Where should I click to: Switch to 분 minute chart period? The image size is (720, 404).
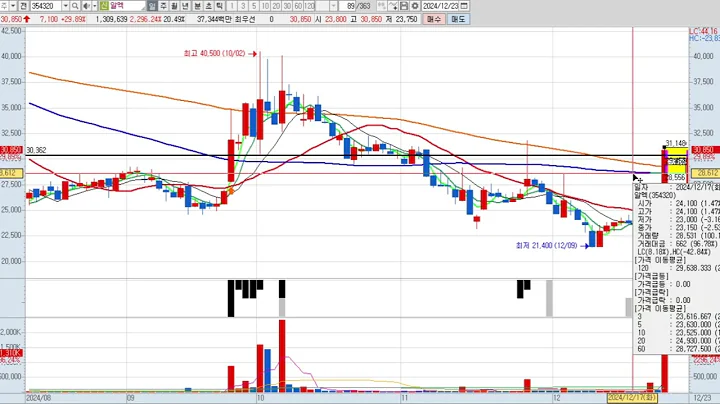coord(197,6)
